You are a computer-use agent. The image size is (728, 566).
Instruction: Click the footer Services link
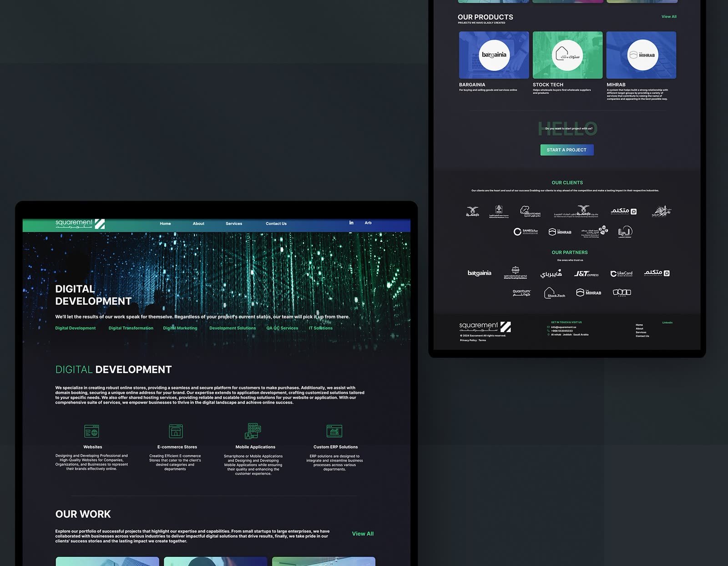(x=641, y=332)
